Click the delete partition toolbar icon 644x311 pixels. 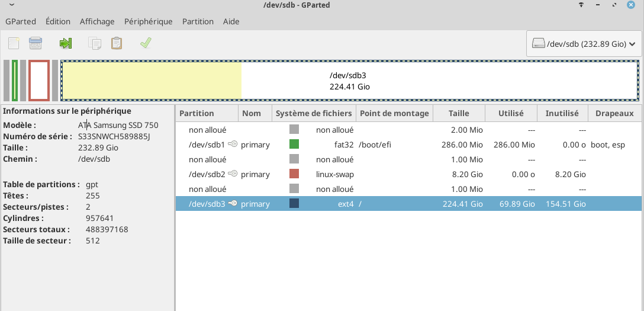[36, 43]
